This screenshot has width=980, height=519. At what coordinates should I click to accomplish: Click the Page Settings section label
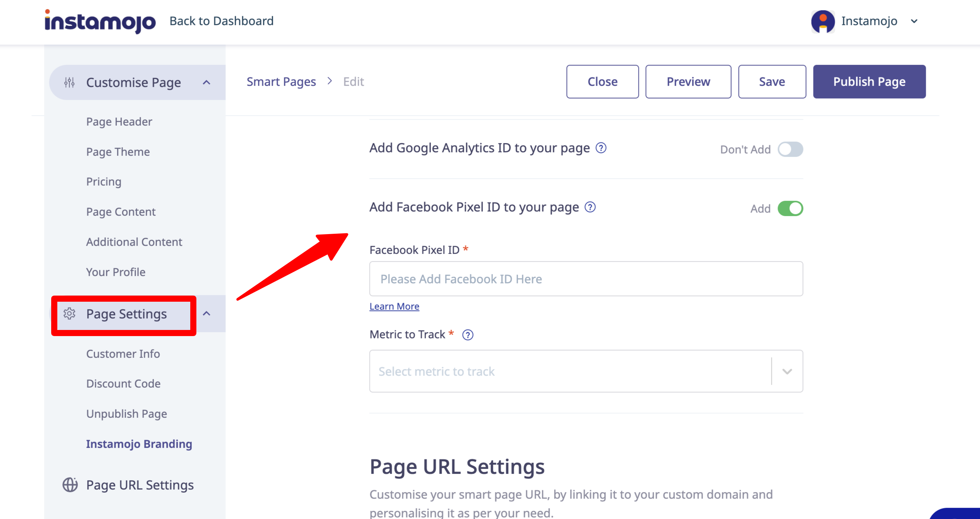126,314
